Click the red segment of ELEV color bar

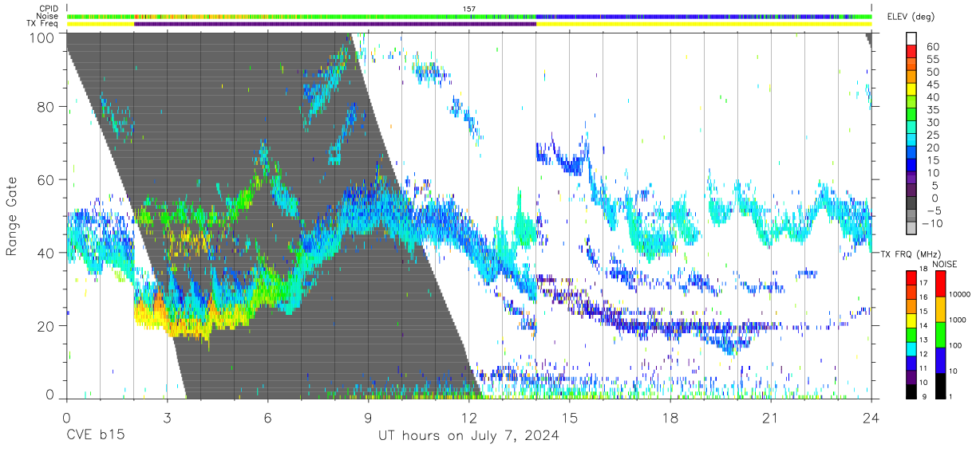[911, 51]
